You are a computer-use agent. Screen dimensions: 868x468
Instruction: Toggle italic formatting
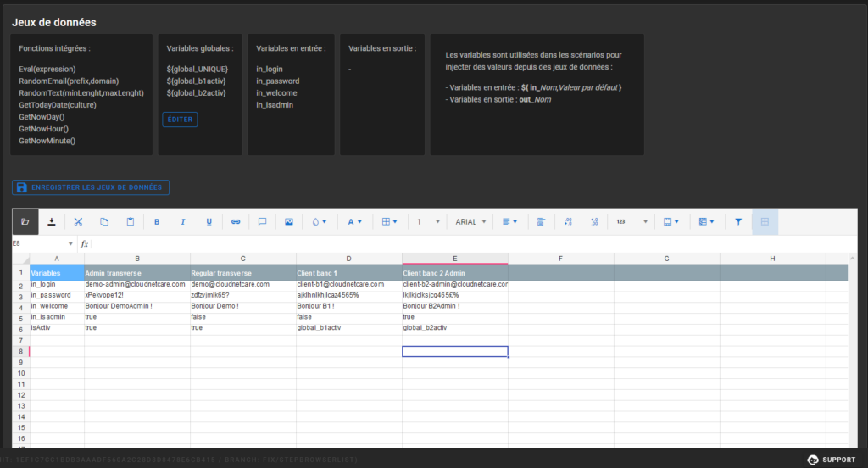coord(183,221)
